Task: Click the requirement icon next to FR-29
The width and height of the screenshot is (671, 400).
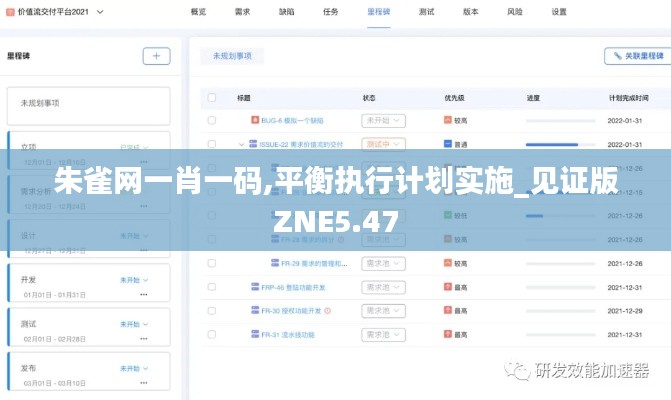Action: 275,263
